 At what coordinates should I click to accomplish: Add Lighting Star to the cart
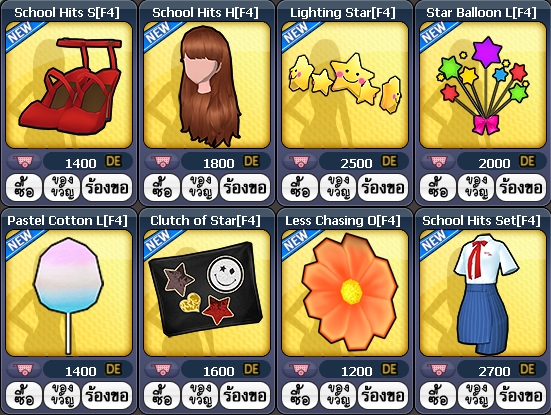coord(300,162)
